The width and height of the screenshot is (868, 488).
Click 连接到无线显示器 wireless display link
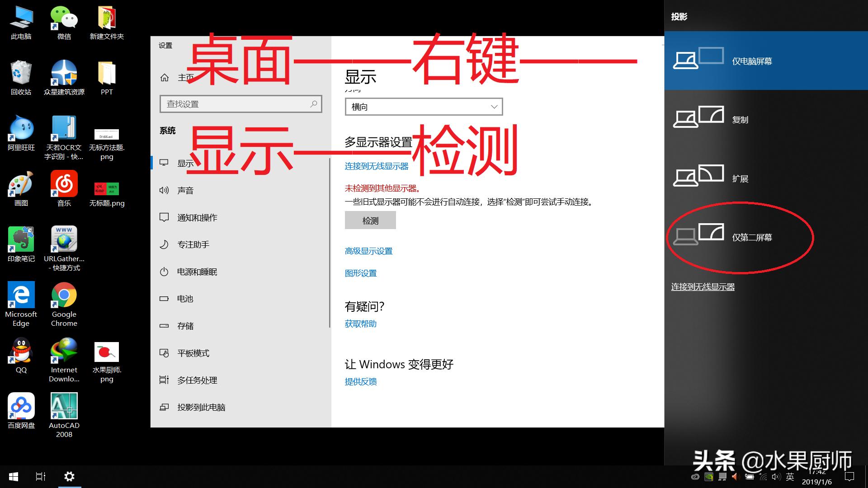[376, 166]
